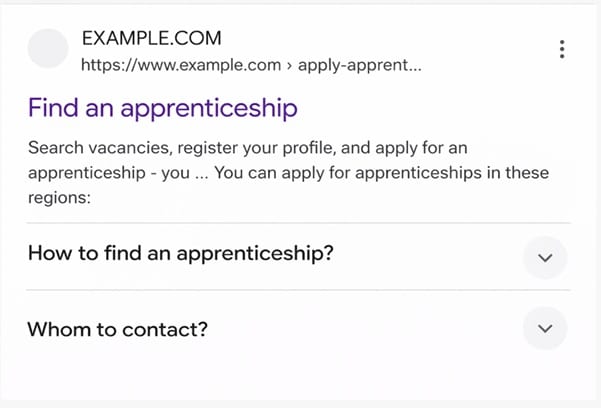This screenshot has width=601, height=408.
Task: Click the "apply-apprent..." breadcrumb segment
Action: 358,66
